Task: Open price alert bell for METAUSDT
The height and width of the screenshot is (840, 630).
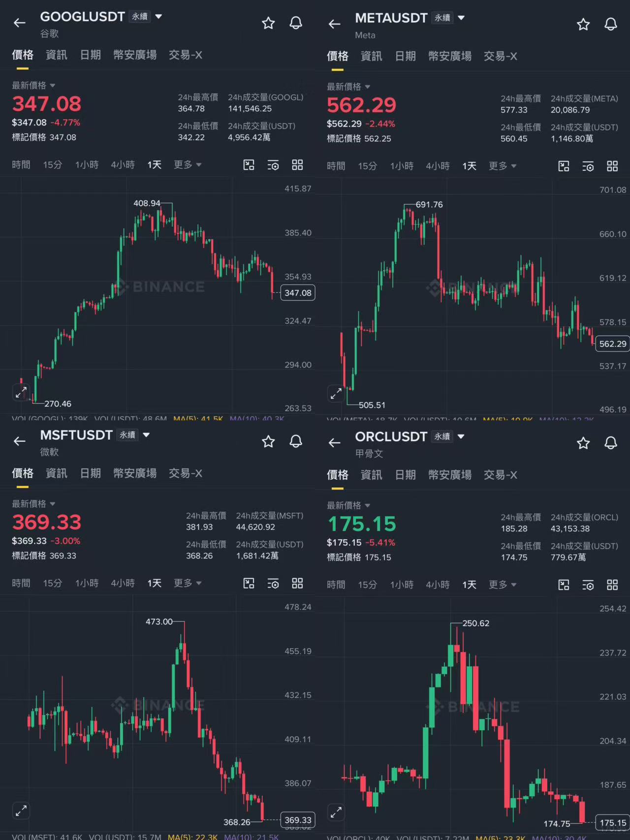Action: point(611,25)
